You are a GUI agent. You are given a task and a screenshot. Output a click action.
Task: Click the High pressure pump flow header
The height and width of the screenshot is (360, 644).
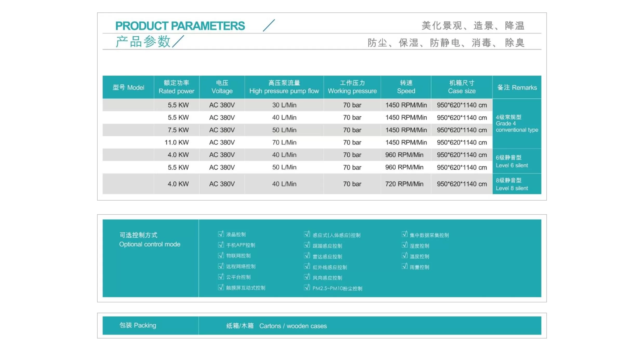click(284, 87)
